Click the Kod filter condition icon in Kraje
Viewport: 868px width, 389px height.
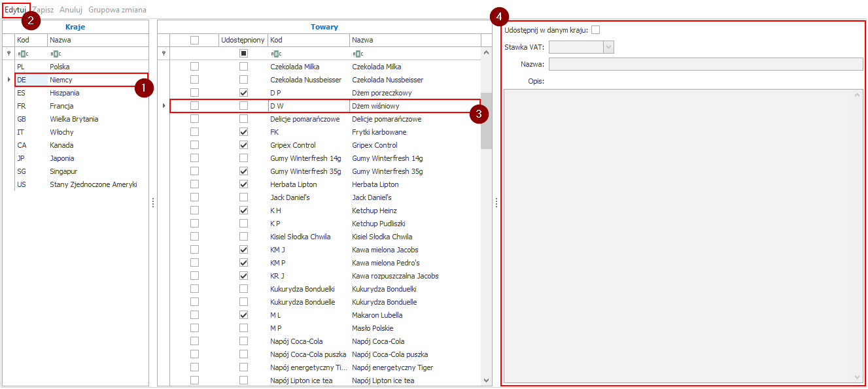click(22, 54)
